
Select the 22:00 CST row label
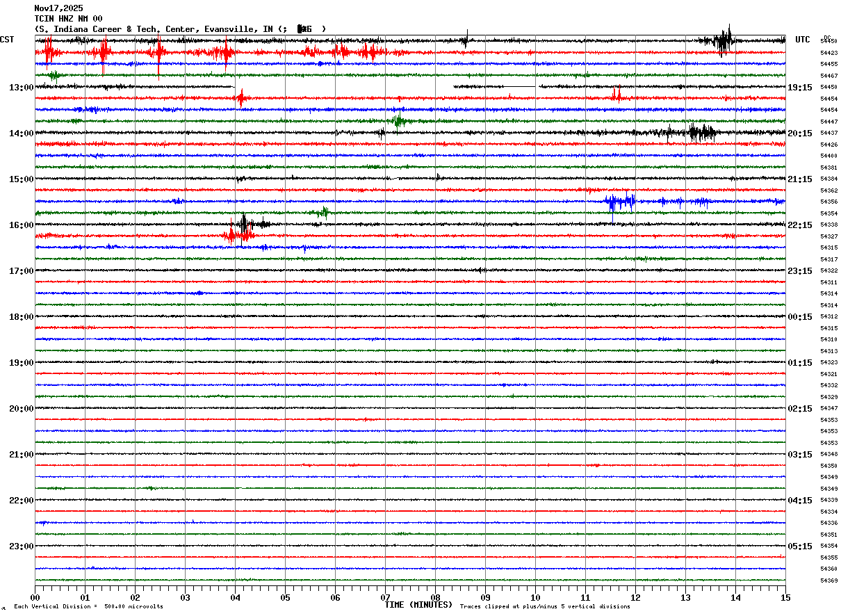pos(21,501)
